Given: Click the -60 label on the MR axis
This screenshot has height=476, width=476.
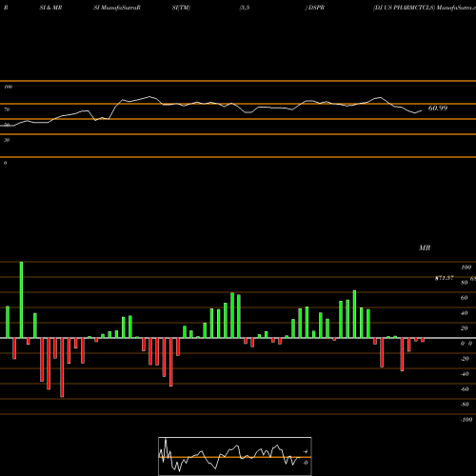Looking at the screenshot, I should click(465, 389).
